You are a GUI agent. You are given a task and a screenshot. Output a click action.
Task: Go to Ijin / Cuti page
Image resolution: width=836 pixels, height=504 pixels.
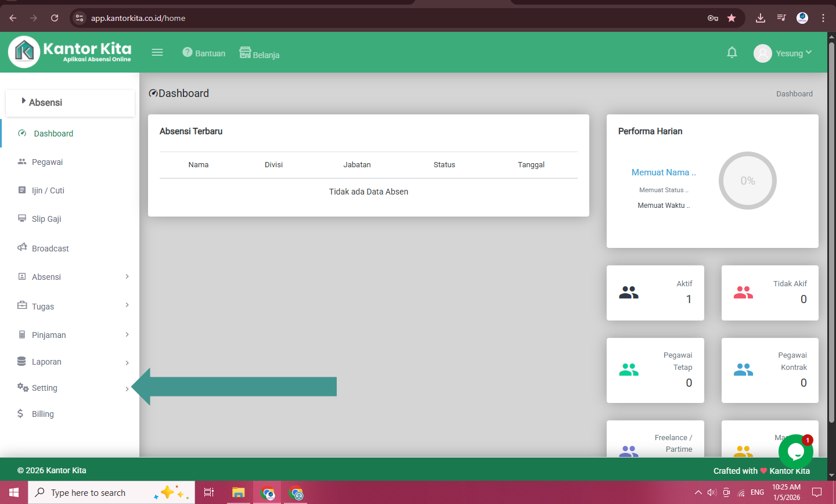click(x=48, y=190)
